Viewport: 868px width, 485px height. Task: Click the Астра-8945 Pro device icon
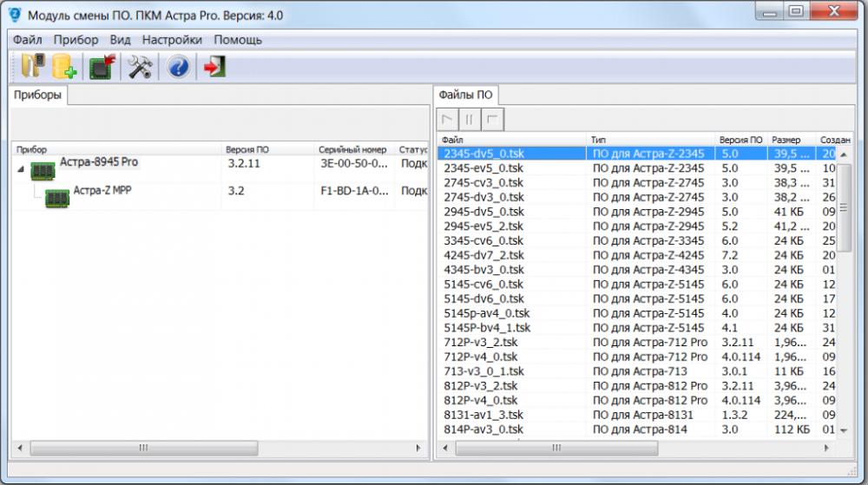(x=43, y=170)
